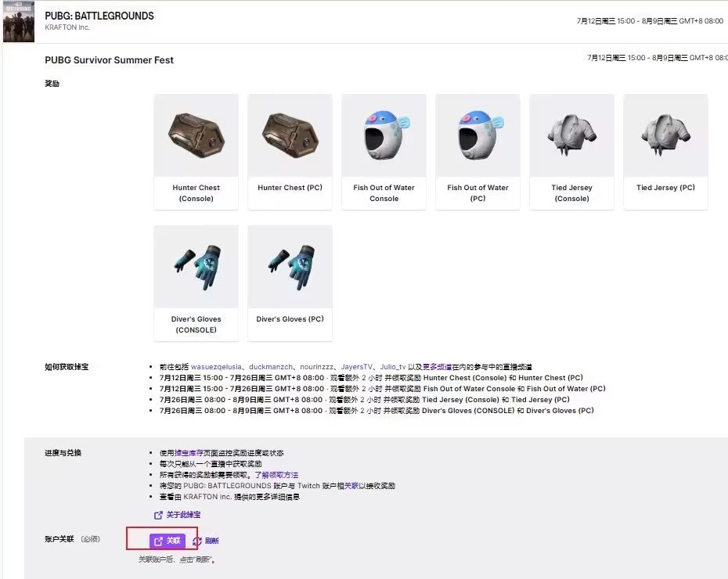Open the wasuezqelusia channel link
This screenshot has width=728, height=579.
pyautogui.click(x=216, y=366)
